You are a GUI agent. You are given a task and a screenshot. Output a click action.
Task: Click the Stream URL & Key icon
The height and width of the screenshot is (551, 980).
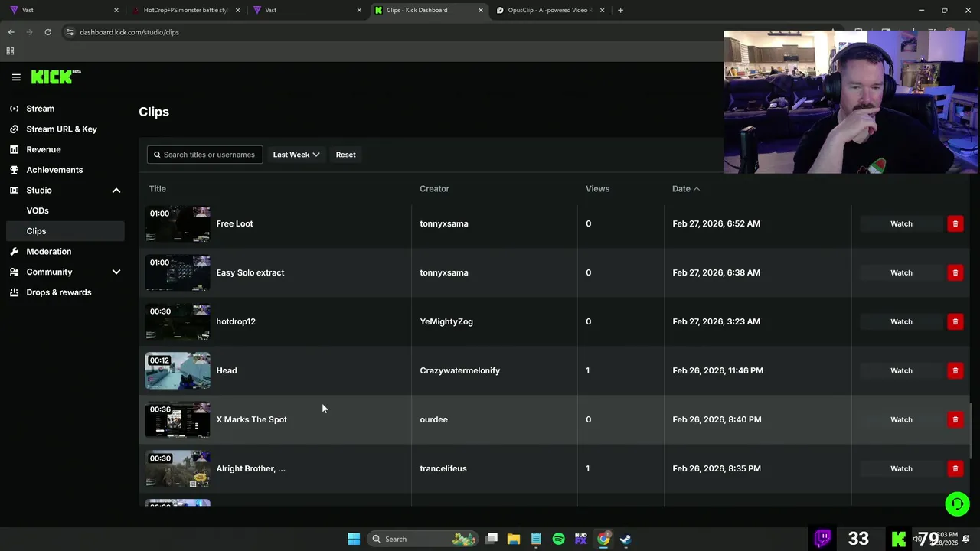[14, 129]
